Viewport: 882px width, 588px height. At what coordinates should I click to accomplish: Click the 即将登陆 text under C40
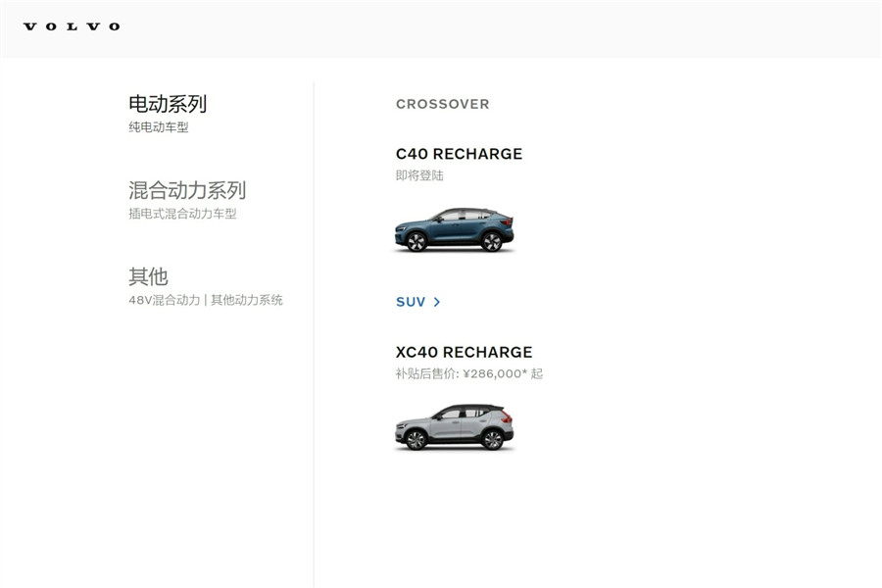(x=419, y=175)
